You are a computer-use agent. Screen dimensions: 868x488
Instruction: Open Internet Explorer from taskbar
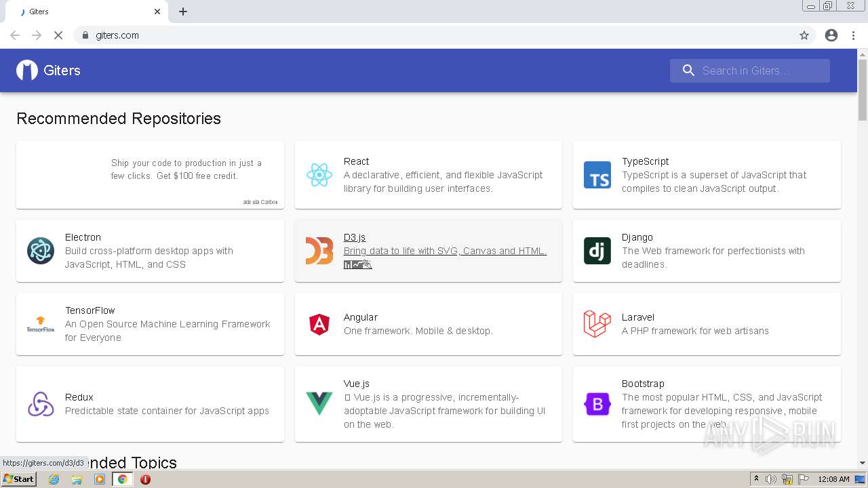pos(54,479)
